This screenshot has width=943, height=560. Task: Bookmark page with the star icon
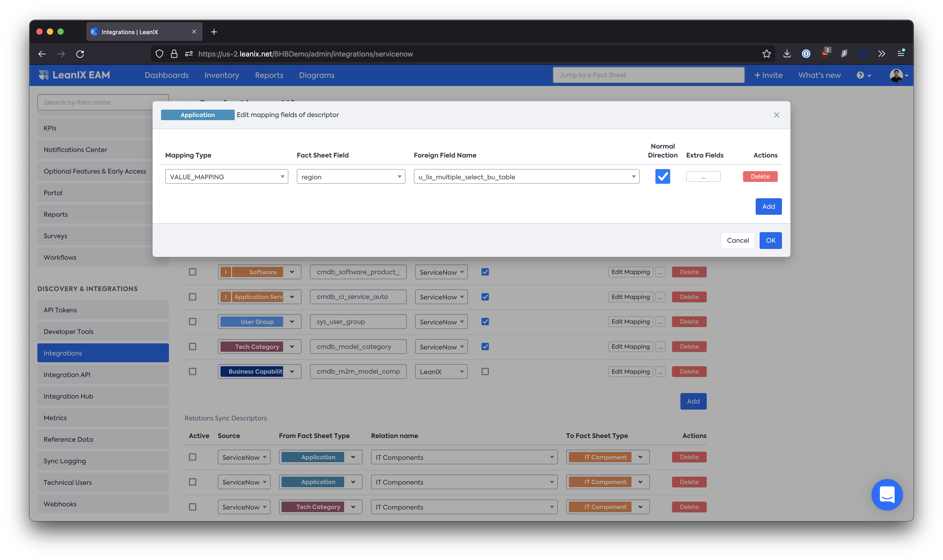(x=766, y=54)
